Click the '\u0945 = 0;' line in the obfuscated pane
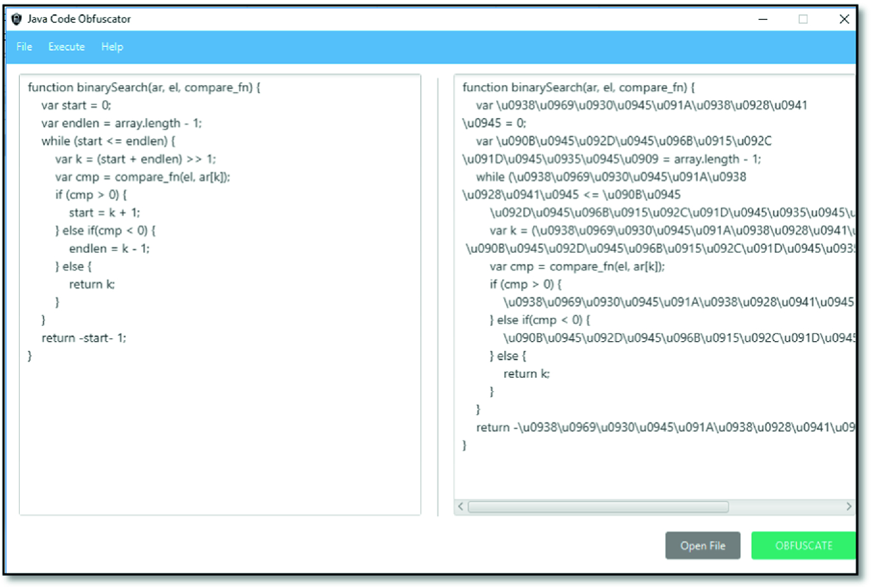Image resolution: width=871 pixels, height=588 pixels. tap(494, 123)
